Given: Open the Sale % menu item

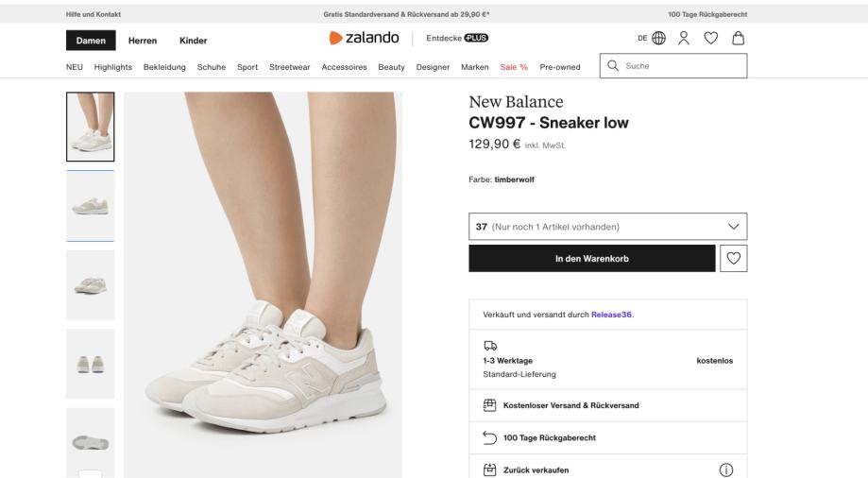Looking at the screenshot, I should (x=514, y=66).
